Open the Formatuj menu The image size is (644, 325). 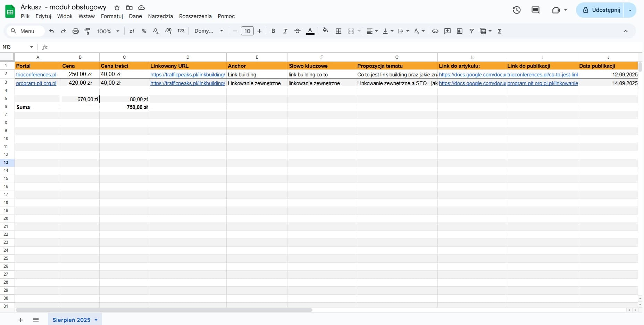112,16
